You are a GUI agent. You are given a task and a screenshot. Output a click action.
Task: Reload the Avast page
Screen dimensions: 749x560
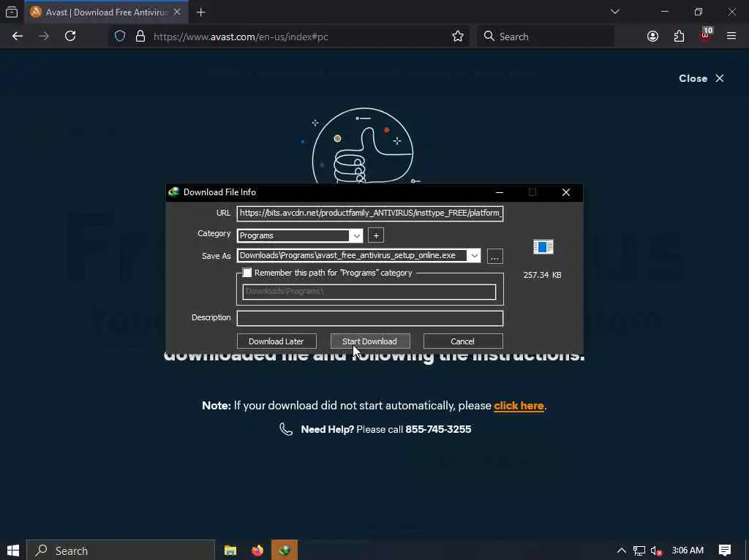coord(70,37)
